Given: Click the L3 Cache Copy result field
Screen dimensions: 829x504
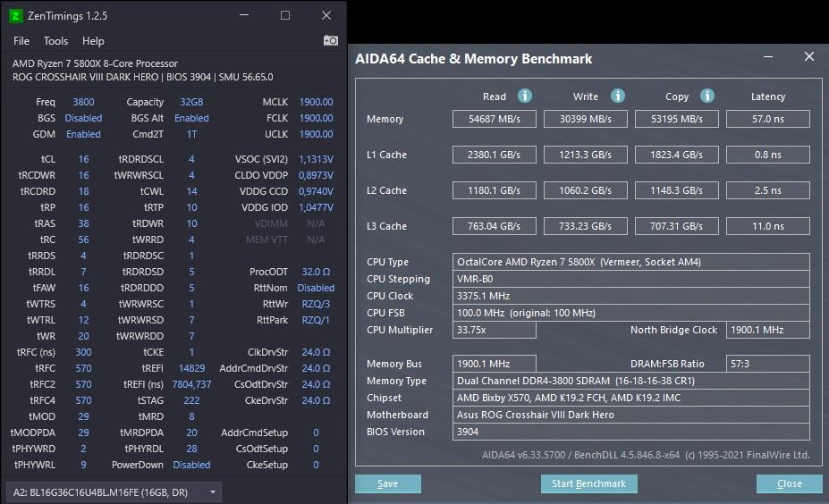Looking at the screenshot, I should point(677,226).
